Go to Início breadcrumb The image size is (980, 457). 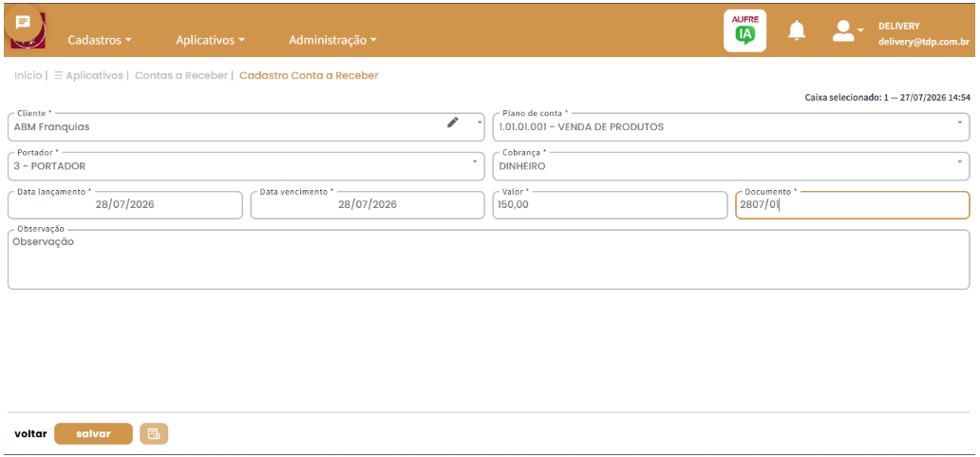pyautogui.click(x=28, y=76)
